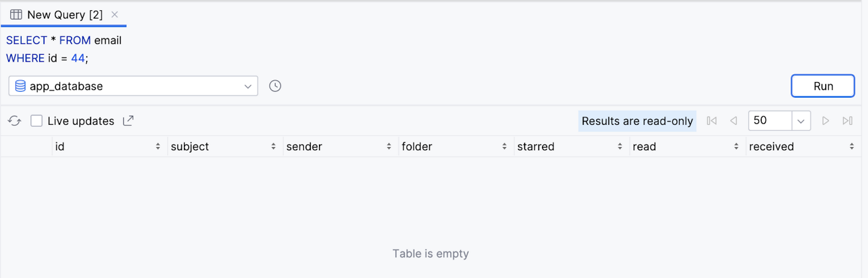Go to next results page
The height and width of the screenshot is (278, 868).
click(x=825, y=121)
